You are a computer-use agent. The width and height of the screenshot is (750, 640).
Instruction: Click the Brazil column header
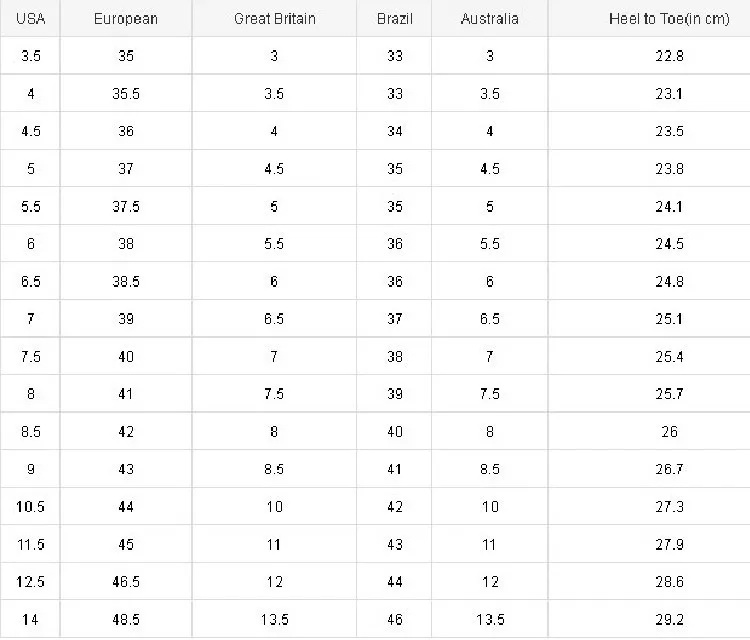(x=395, y=19)
